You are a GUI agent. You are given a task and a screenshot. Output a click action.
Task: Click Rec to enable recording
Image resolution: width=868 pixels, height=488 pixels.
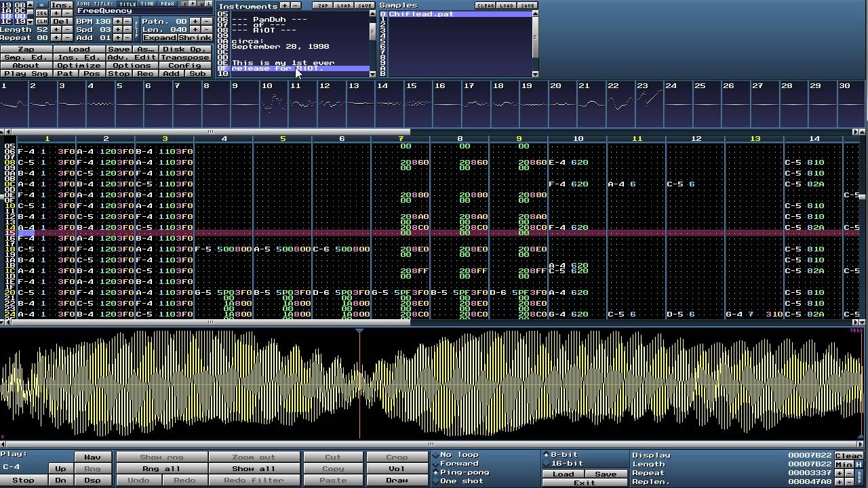[146, 74]
